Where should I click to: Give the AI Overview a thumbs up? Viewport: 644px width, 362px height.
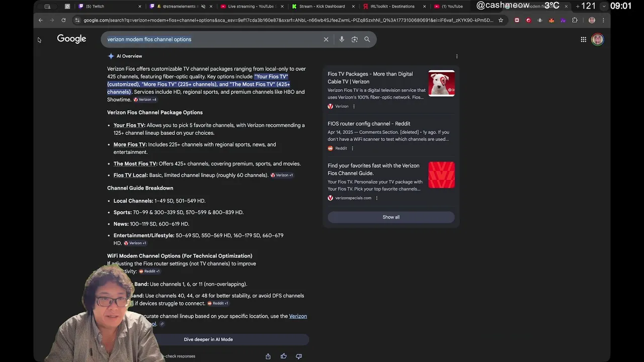(x=284, y=356)
